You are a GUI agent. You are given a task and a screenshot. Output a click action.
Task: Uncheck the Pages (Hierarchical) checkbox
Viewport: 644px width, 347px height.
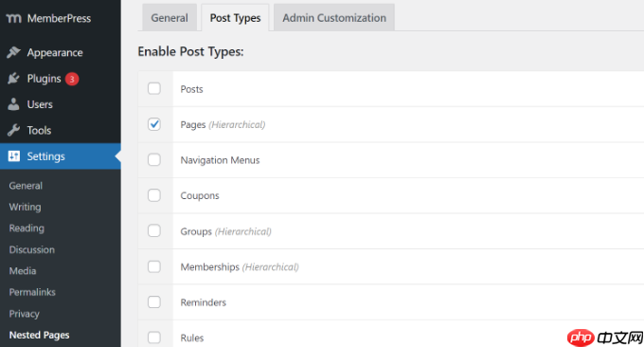click(154, 124)
